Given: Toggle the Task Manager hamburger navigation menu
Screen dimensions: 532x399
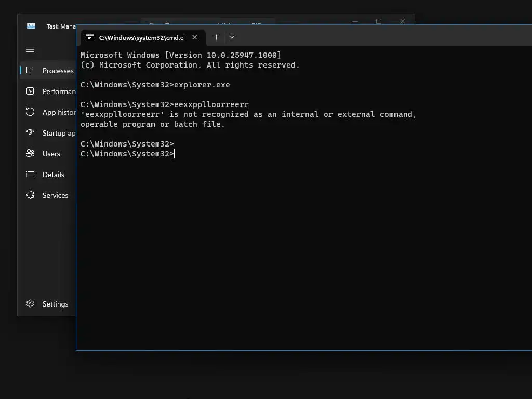Looking at the screenshot, I should pos(30,49).
